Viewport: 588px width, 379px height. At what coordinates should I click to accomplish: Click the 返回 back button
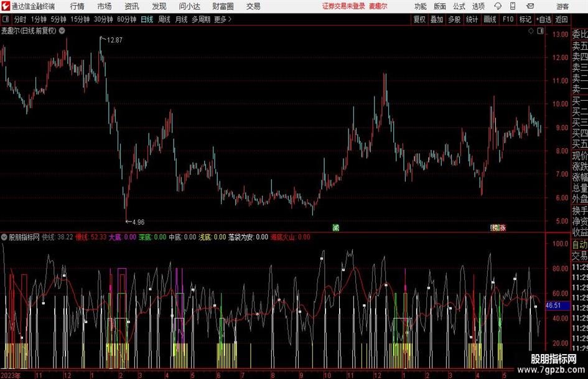pyautogui.click(x=561, y=19)
